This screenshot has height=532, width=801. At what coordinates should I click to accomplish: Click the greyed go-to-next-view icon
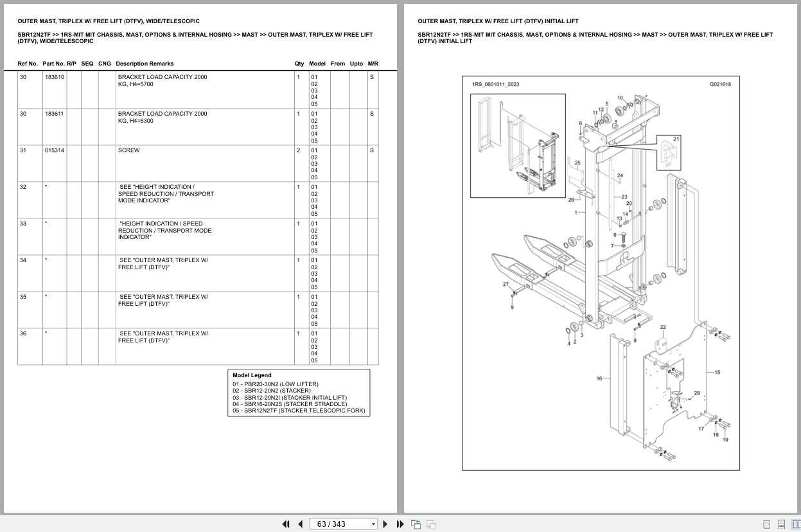click(x=431, y=524)
